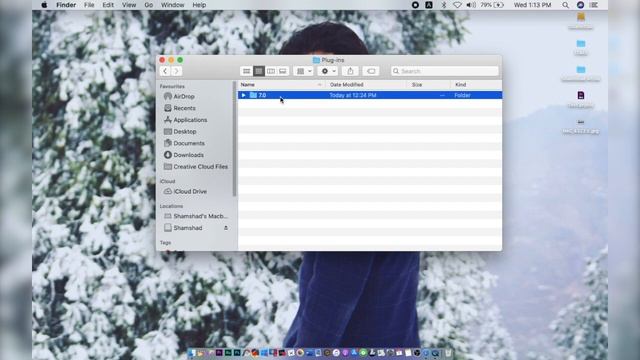Switch to icon view in Finder toolbar

[x=247, y=71]
